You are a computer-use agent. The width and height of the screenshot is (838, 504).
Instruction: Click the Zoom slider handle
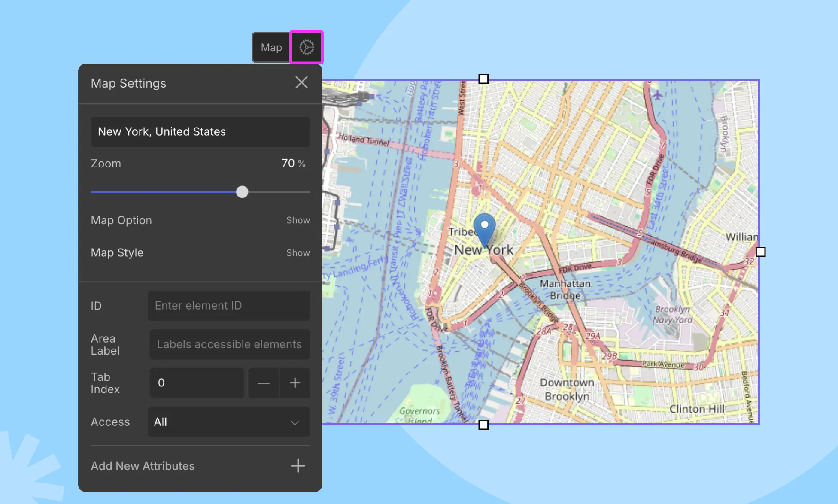click(242, 192)
